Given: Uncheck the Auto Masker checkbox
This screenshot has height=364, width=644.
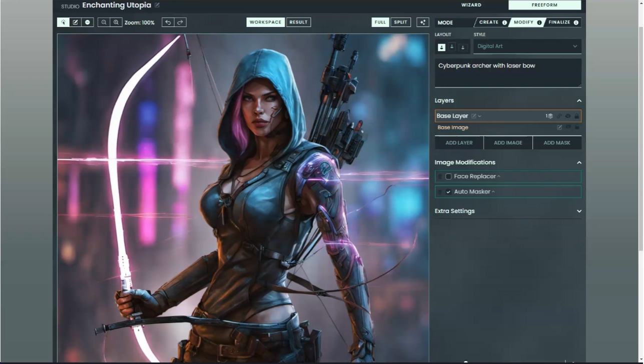Looking at the screenshot, I should pyautogui.click(x=448, y=192).
